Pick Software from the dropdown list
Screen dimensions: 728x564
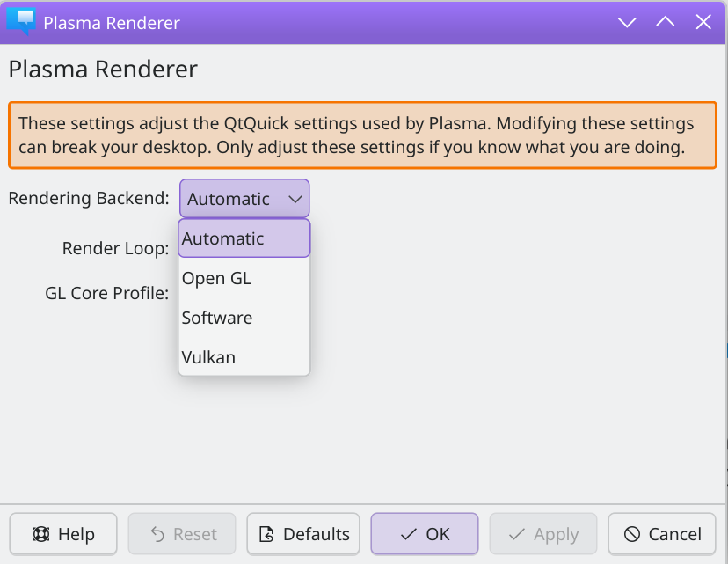point(244,318)
